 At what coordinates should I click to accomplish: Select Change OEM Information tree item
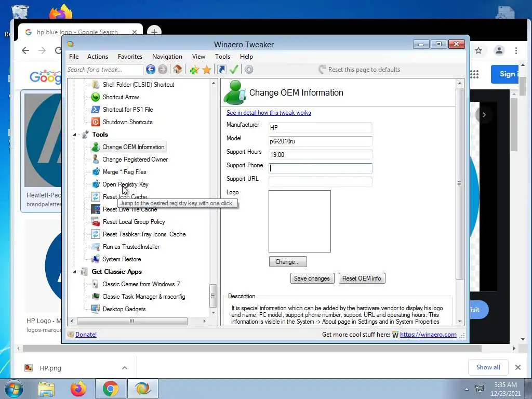pyautogui.click(x=129, y=147)
